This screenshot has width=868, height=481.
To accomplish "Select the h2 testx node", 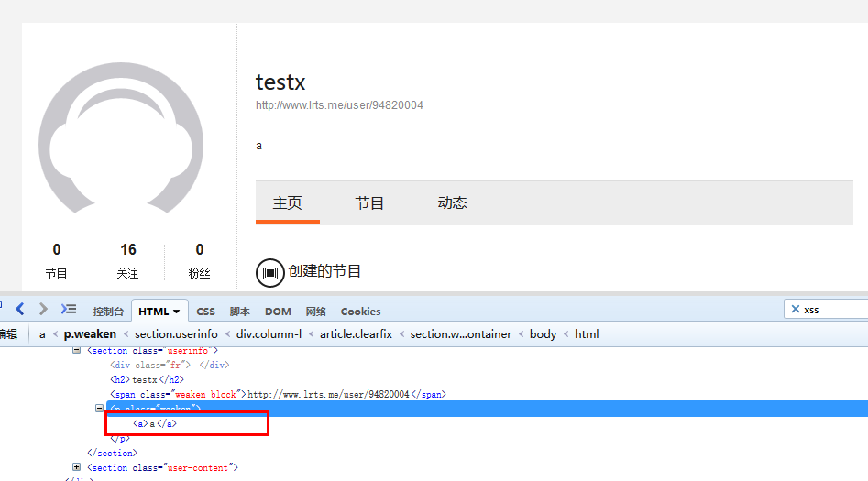I will (147, 379).
